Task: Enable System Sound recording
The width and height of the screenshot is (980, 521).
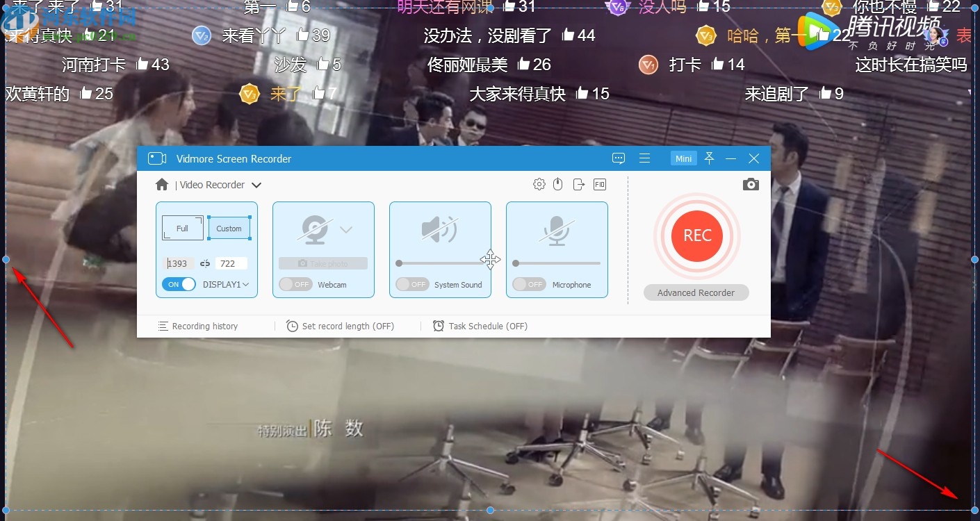Action: coord(411,284)
